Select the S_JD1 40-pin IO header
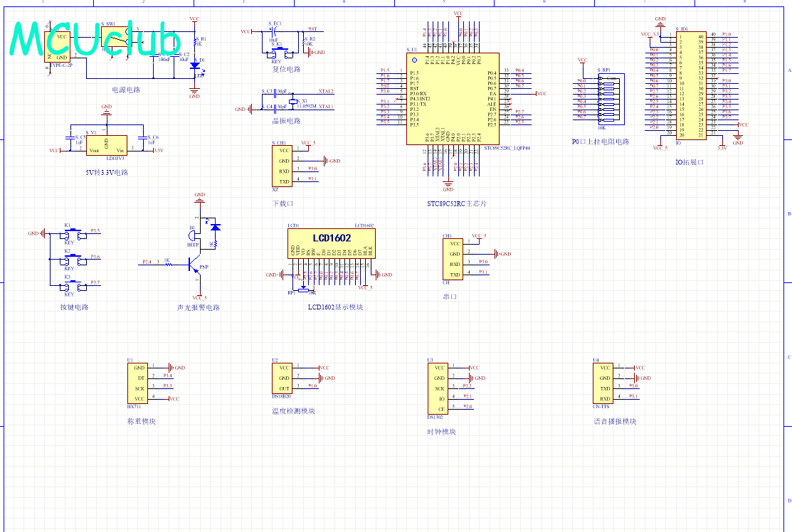 (692, 86)
